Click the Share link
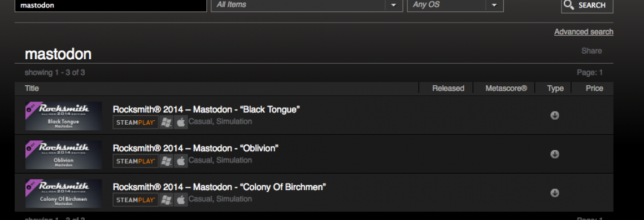 (591, 51)
